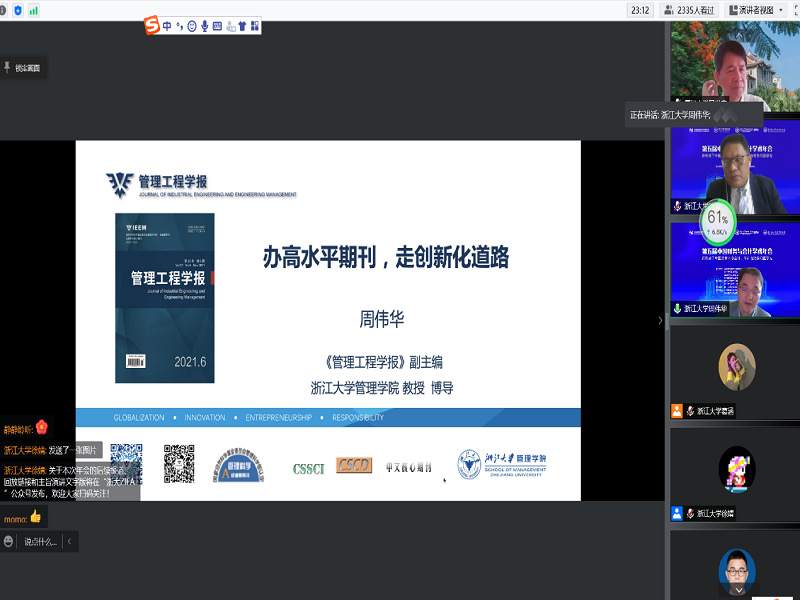The width and height of the screenshot is (800, 600).
Task: Activate Sogou voice input microphone
Action: point(205,27)
